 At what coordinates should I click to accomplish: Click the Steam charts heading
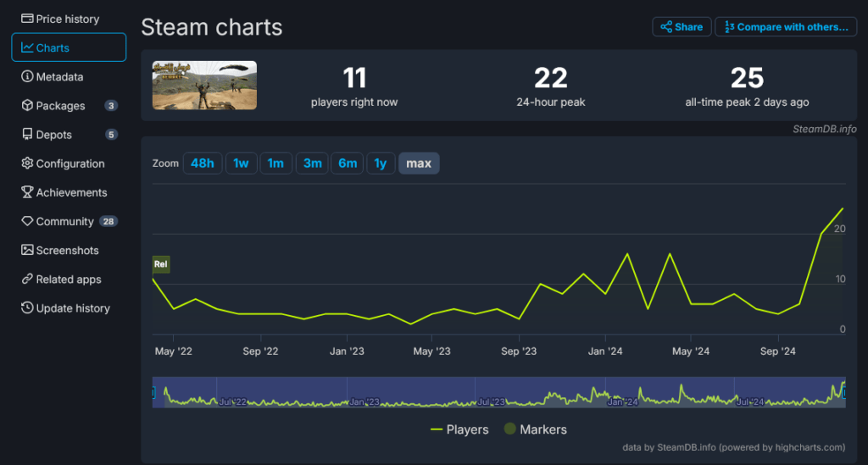click(211, 27)
